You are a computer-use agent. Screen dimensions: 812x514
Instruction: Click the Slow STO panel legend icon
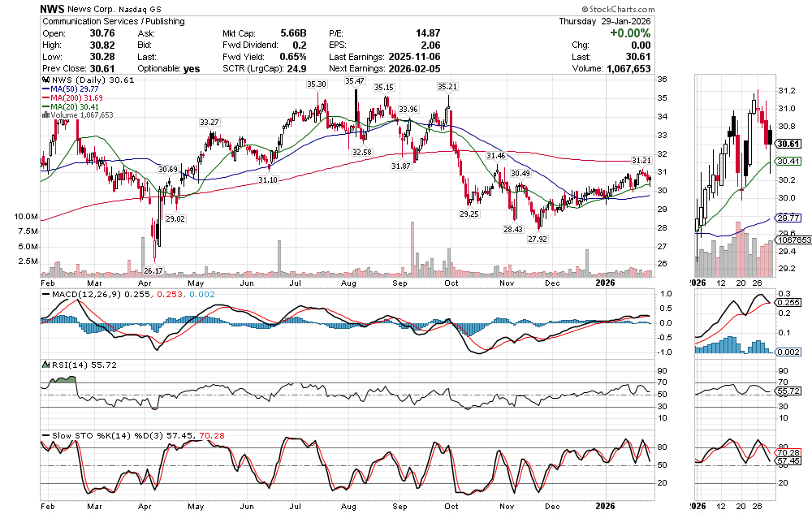(x=45, y=436)
